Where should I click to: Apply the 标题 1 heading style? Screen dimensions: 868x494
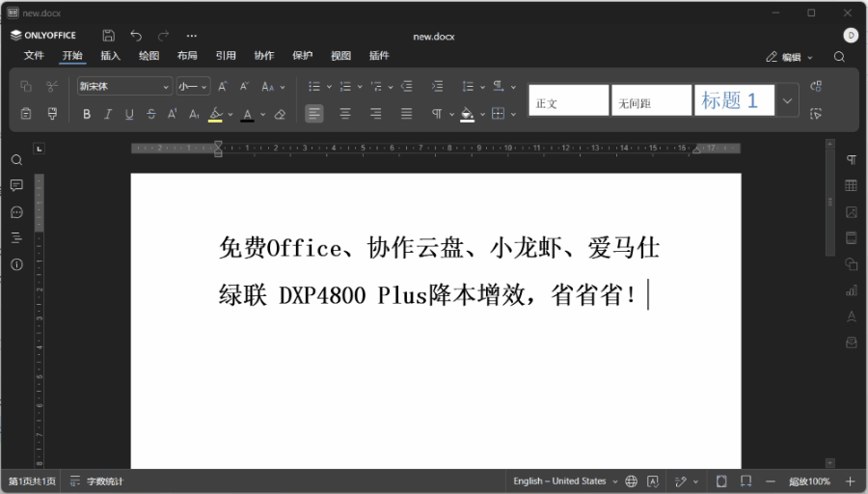click(x=733, y=99)
